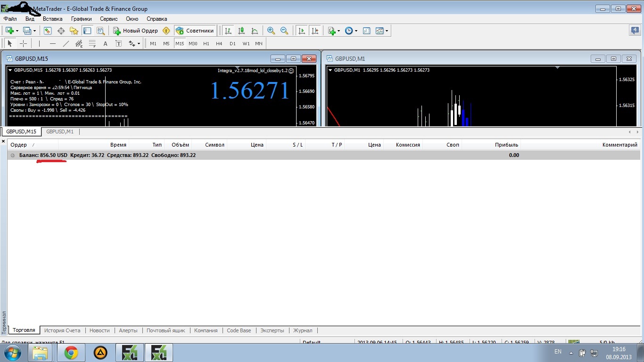Select the M1 timeframe button
Image resolution: width=644 pixels, height=362 pixels.
pyautogui.click(x=153, y=43)
